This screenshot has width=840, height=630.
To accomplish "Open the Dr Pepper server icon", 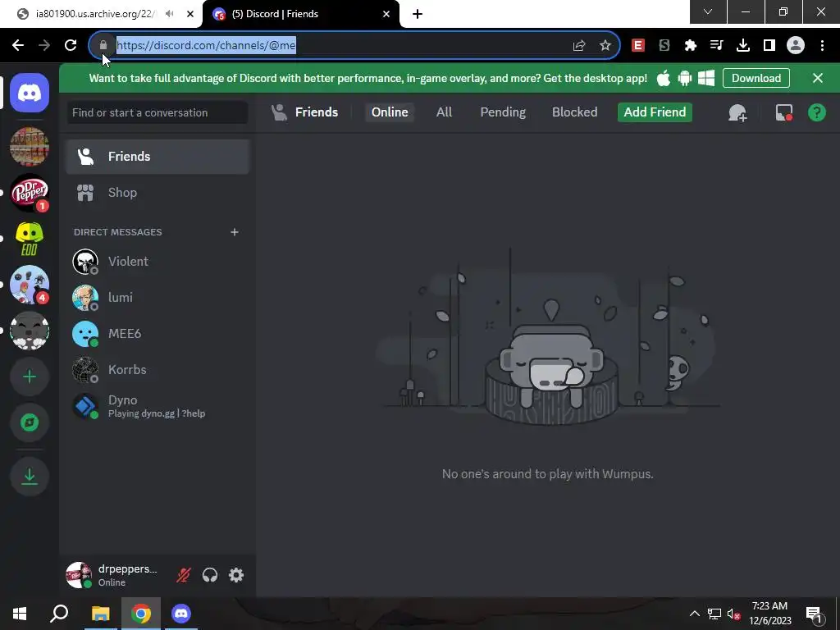I will 30,193.
